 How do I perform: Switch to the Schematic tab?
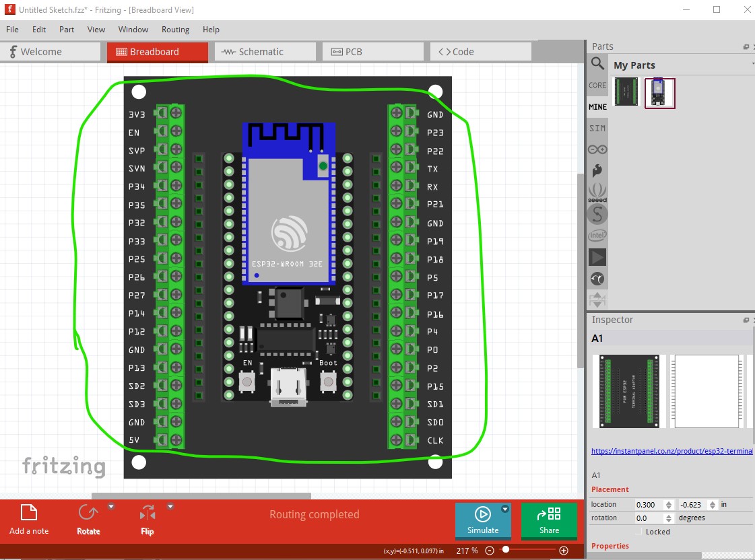265,51
